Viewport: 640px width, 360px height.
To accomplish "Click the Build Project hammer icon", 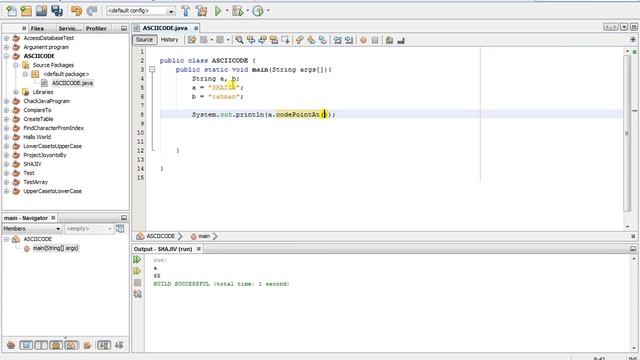I will coord(186,11).
